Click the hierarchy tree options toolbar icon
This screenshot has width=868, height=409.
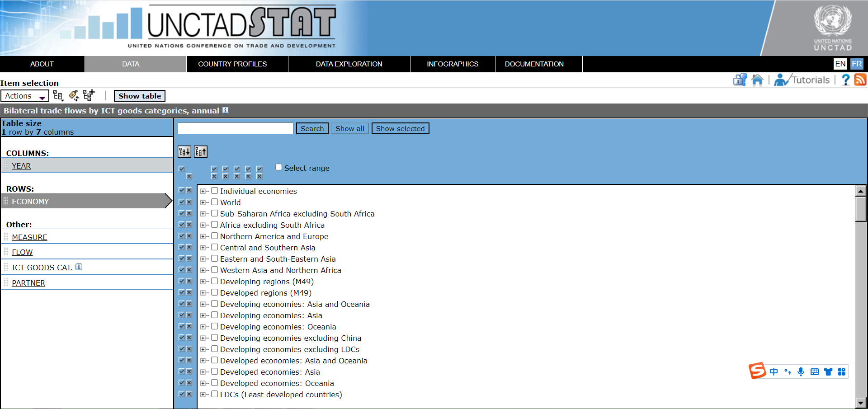point(58,95)
